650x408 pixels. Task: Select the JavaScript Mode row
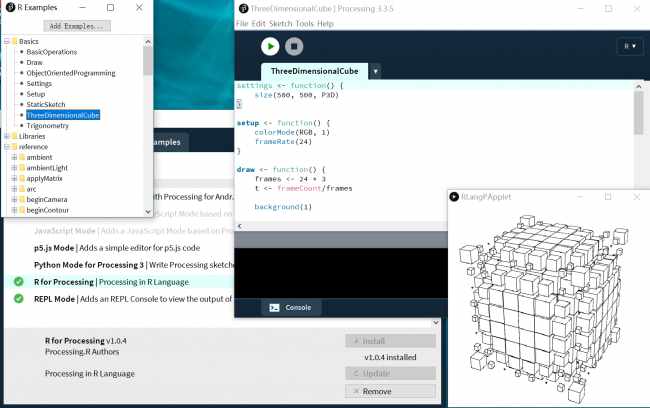(x=119, y=231)
